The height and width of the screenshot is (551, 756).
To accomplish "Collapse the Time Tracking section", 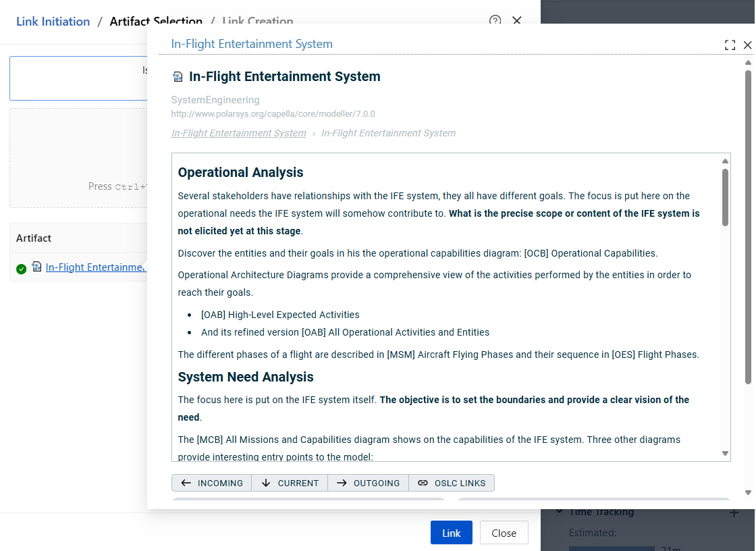I will pyautogui.click(x=560, y=513).
